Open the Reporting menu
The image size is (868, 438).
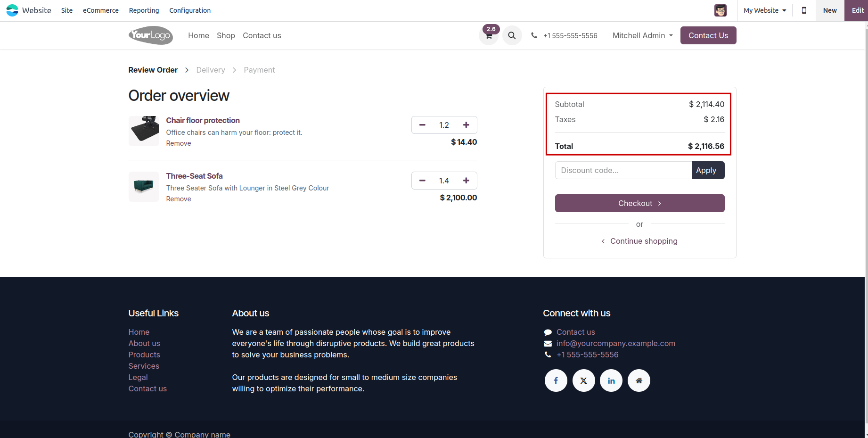point(144,10)
